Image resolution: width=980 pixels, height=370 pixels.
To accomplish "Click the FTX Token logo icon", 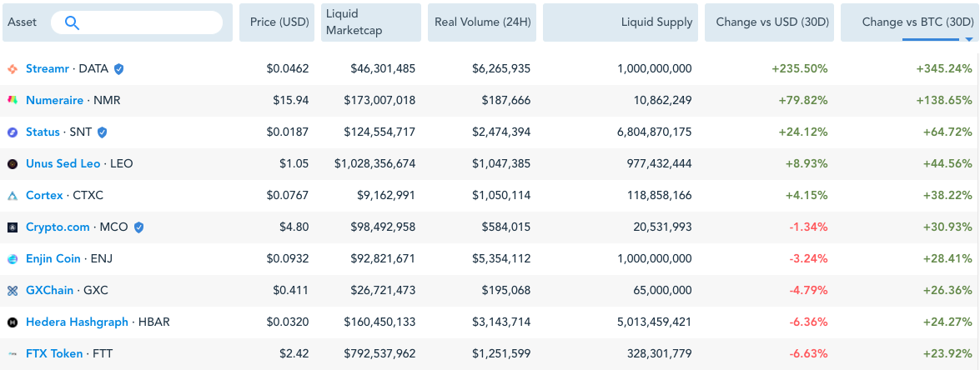I will (x=13, y=354).
